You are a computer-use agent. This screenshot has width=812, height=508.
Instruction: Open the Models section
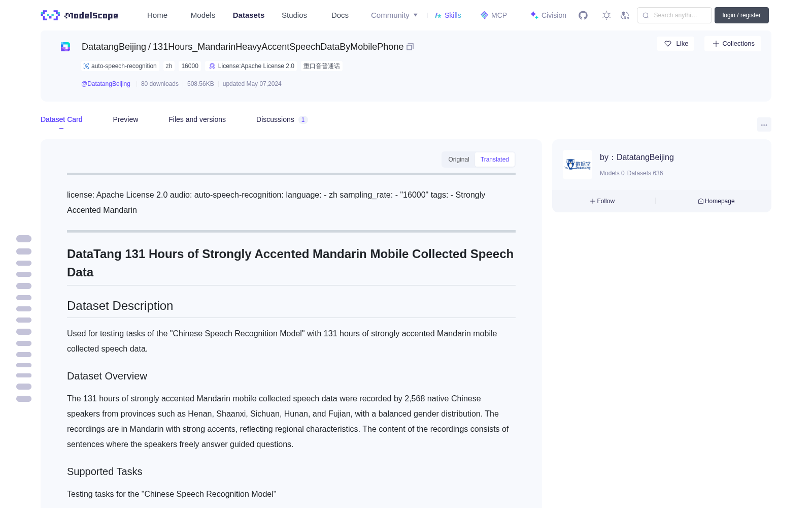pyautogui.click(x=203, y=15)
